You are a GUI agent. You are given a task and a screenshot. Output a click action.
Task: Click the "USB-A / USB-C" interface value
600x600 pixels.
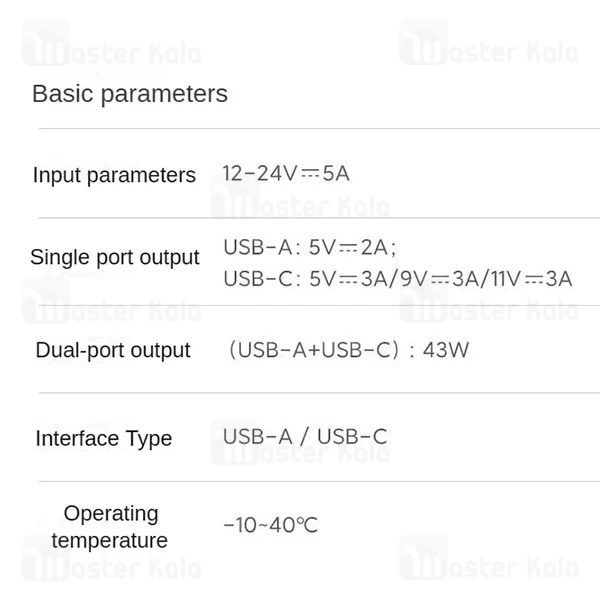coord(305,437)
